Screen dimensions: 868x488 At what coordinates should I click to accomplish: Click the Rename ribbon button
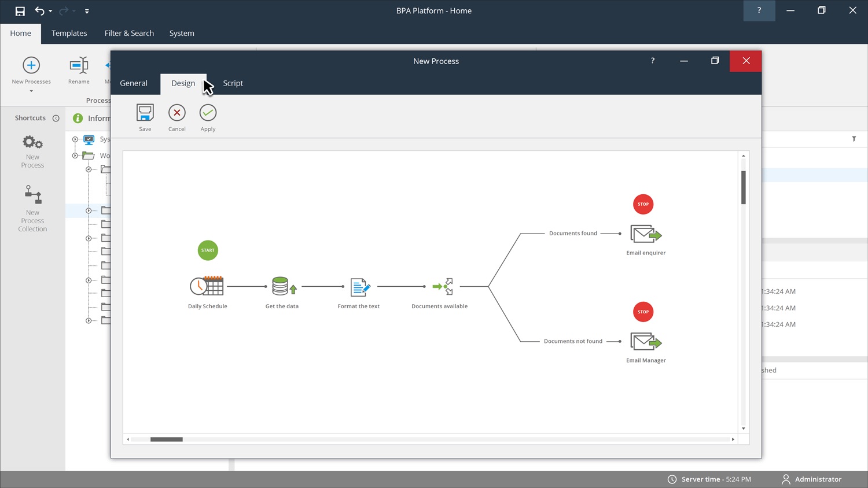79,71
